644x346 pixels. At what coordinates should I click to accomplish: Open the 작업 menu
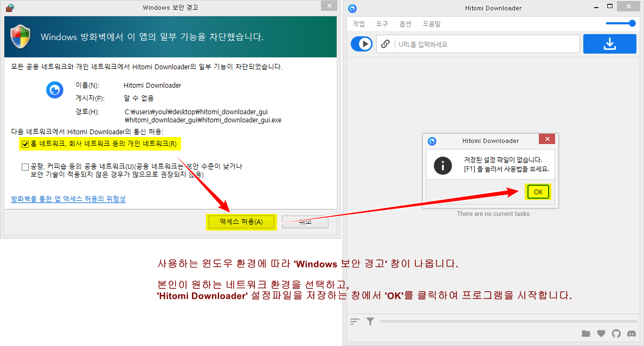point(358,24)
